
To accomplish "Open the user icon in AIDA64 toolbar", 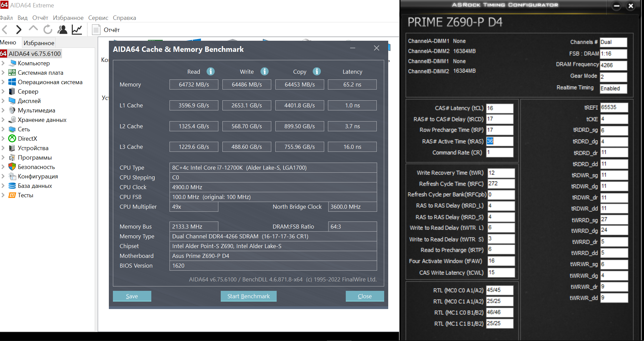I will click(62, 30).
